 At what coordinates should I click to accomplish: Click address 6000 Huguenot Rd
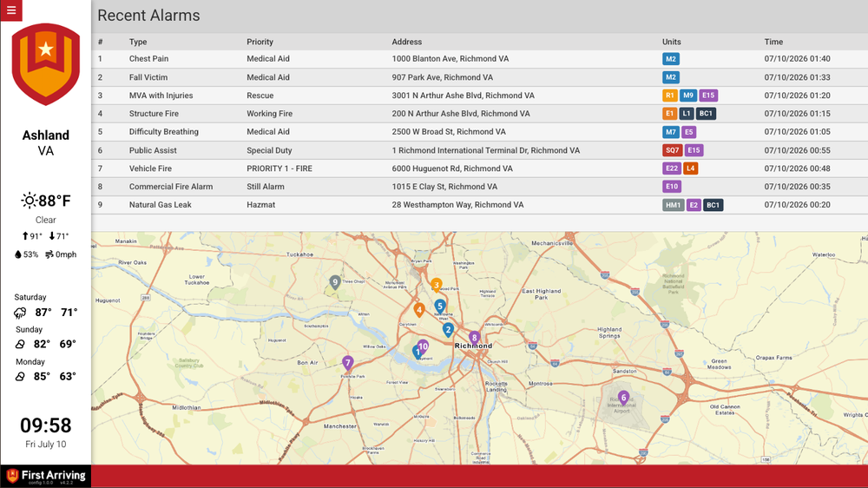(x=452, y=168)
